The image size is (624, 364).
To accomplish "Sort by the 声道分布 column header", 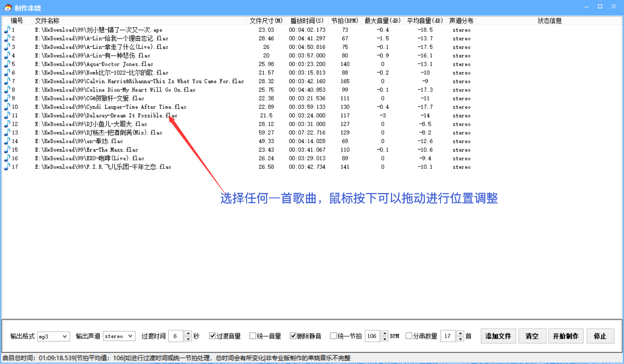I will 461,21.
